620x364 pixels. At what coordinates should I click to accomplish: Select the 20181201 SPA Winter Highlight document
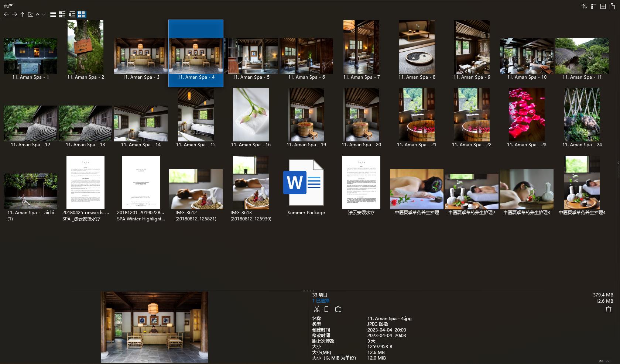pyautogui.click(x=141, y=182)
